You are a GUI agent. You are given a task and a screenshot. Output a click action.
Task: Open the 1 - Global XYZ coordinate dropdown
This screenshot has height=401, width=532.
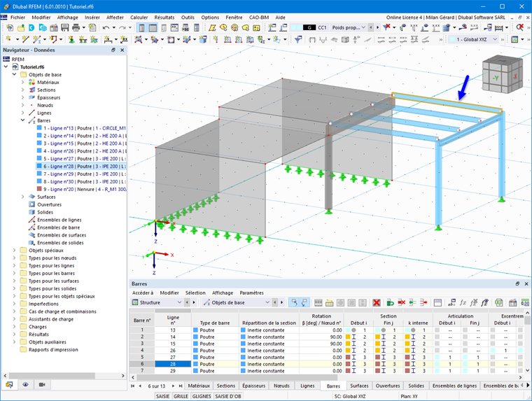pos(473,39)
